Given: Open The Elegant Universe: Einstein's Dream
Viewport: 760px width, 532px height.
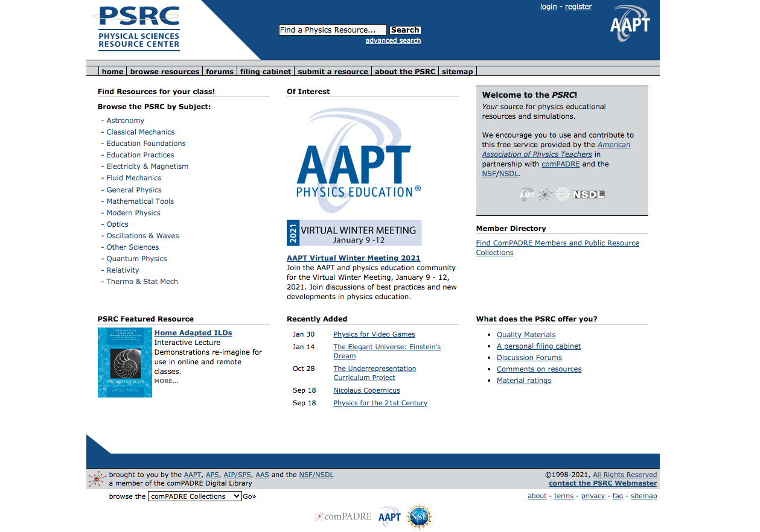Looking at the screenshot, I should pyautogui.click(x=387, y=351).
